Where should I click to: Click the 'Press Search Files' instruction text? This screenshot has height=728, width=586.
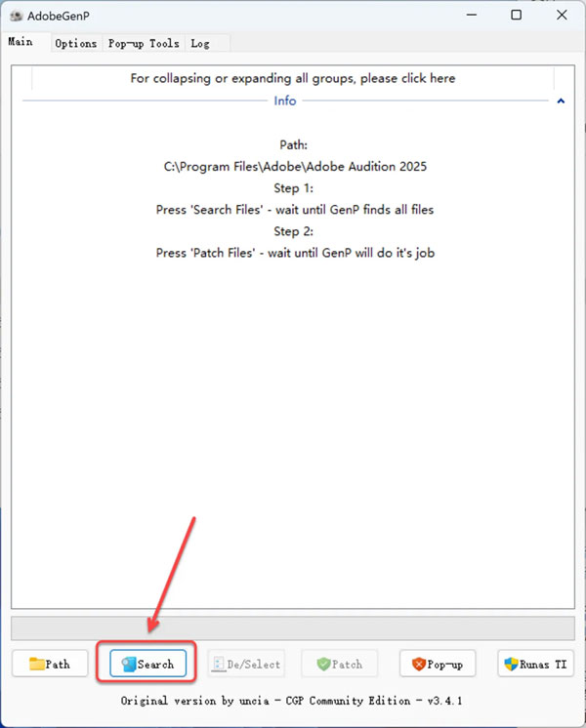[295, 210]
